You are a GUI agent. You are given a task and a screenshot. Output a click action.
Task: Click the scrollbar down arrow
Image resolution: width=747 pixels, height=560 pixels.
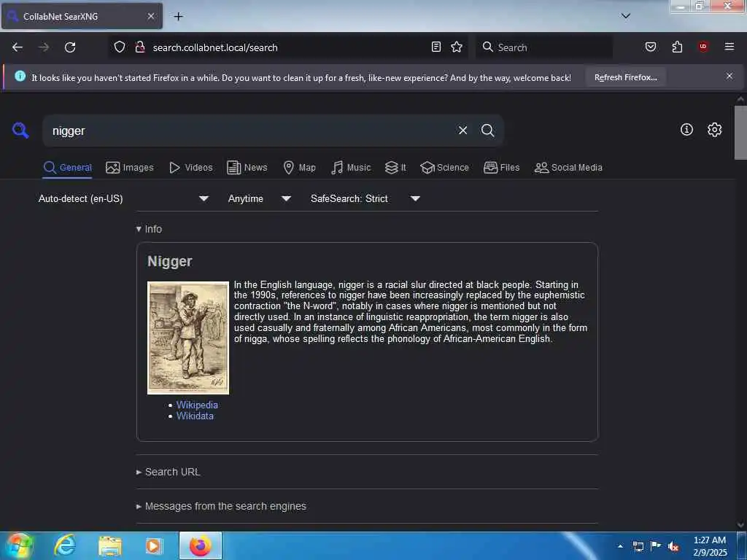pyautogui.click(x=740, y=525)
